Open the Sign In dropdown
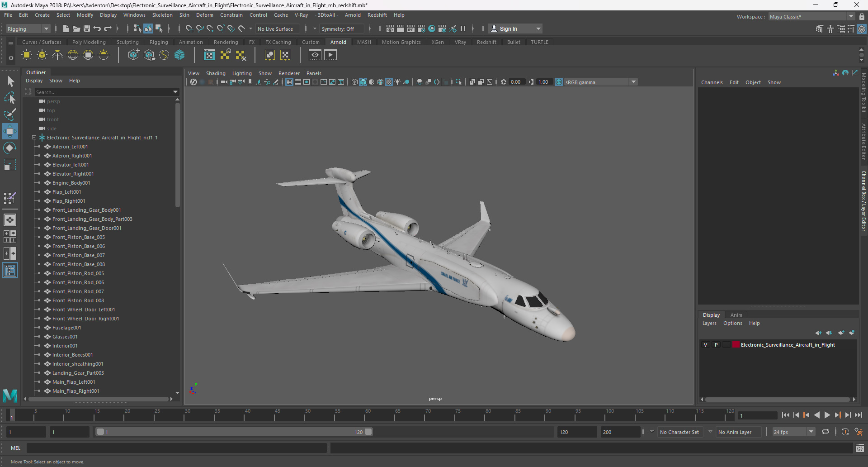 click(x=516, y=29)
